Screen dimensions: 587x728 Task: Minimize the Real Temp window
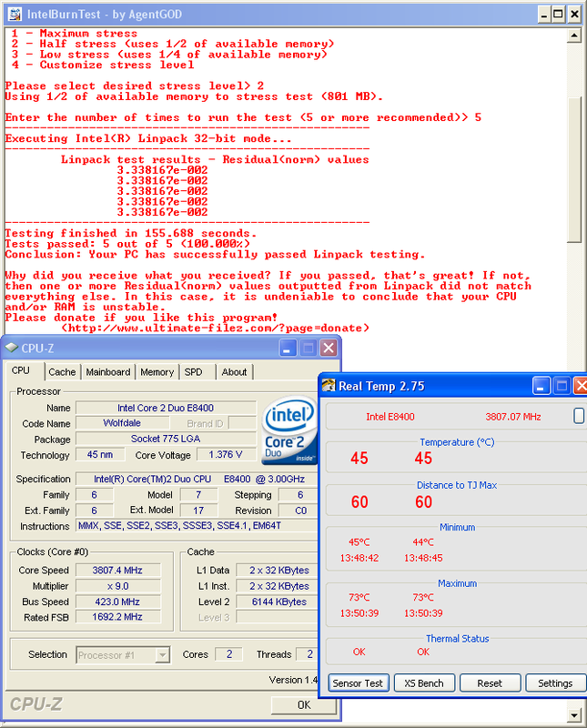coord(541,386)
